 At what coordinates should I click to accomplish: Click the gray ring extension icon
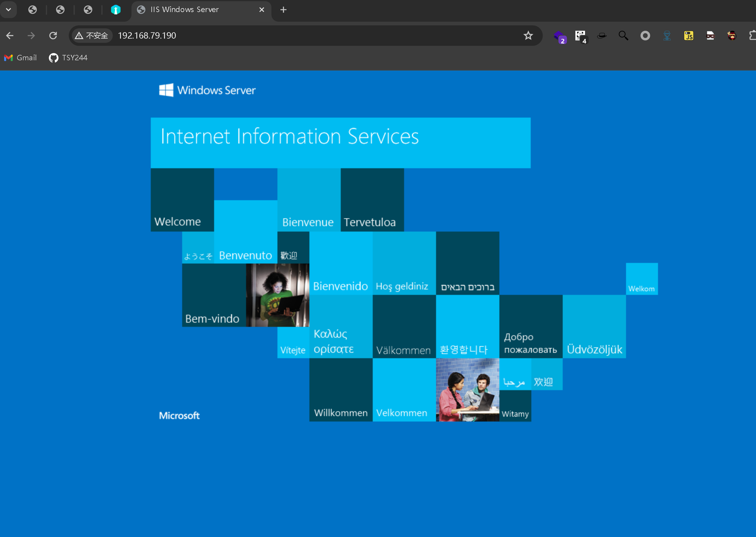(645, 36)
